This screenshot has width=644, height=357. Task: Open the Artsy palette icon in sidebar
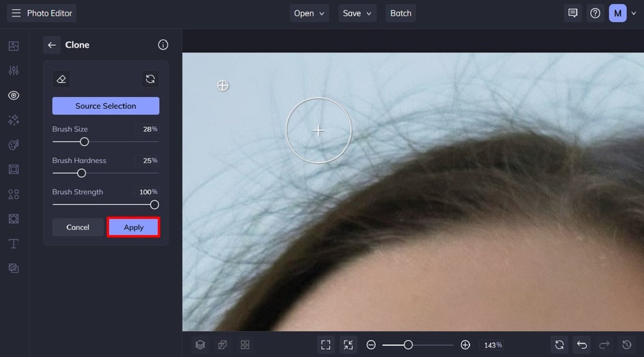(14, 145)
